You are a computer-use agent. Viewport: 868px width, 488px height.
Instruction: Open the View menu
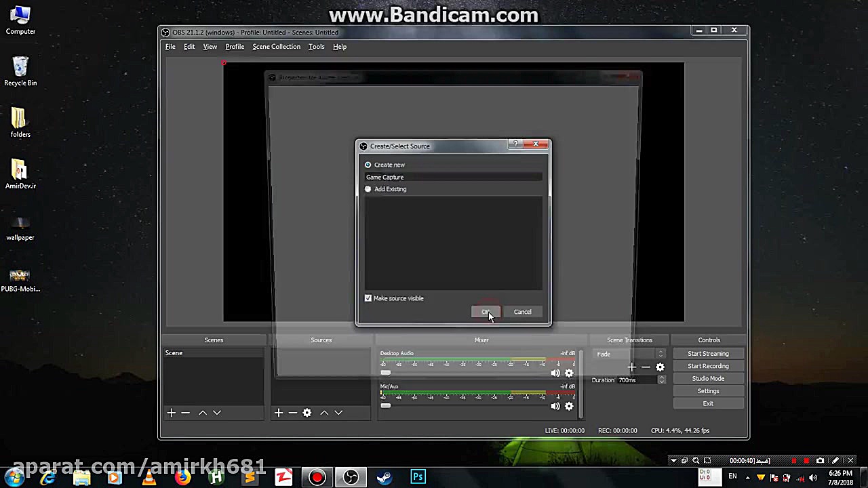pyautogui.click(x=210, y=47)
